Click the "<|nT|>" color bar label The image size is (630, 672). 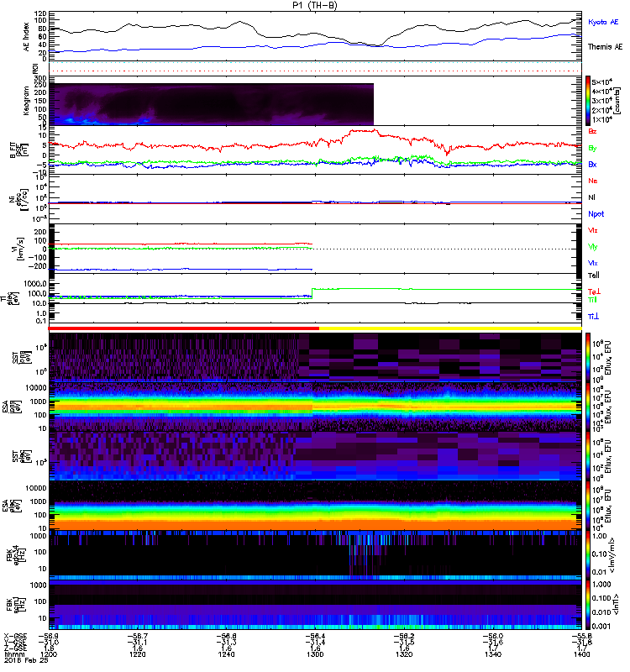tap(615, 604)
